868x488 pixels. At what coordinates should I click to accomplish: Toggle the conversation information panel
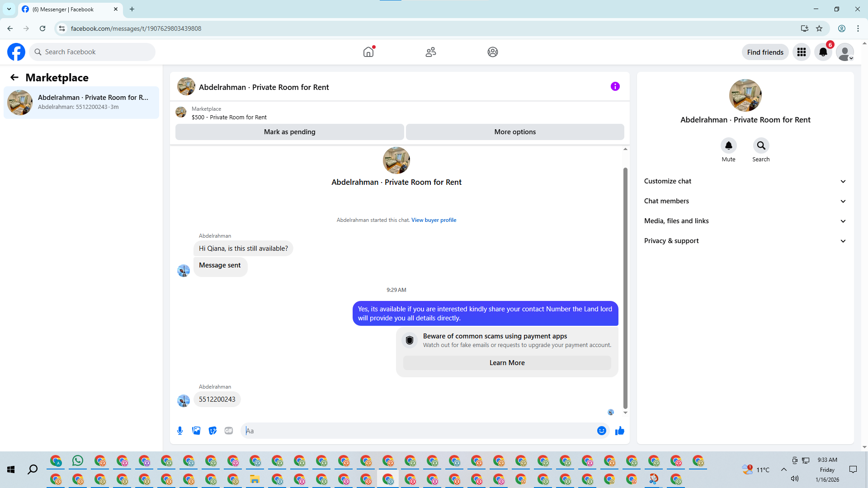tap(615, 86)
